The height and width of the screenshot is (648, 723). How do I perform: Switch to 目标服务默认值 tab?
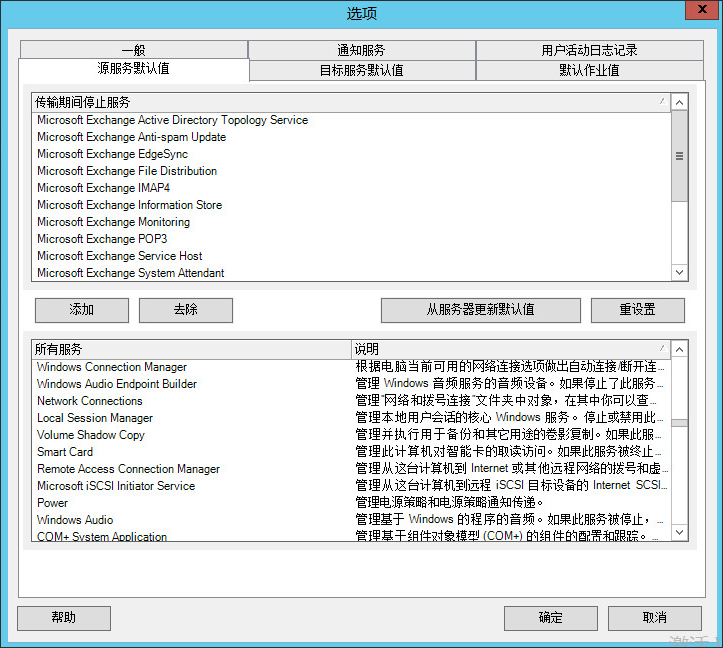coord(361,70)
